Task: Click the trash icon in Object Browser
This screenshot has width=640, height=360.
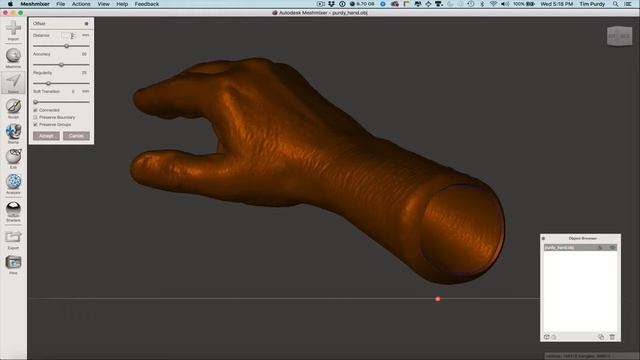Action: (x=612, y=337)
